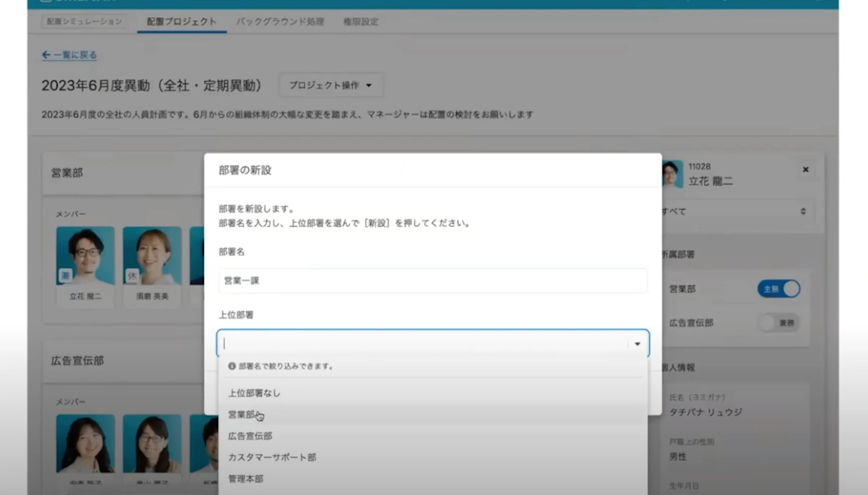Switch to the バックグラウンド処理 tab
Screen dimensions: 868x495
click(280, 22)
